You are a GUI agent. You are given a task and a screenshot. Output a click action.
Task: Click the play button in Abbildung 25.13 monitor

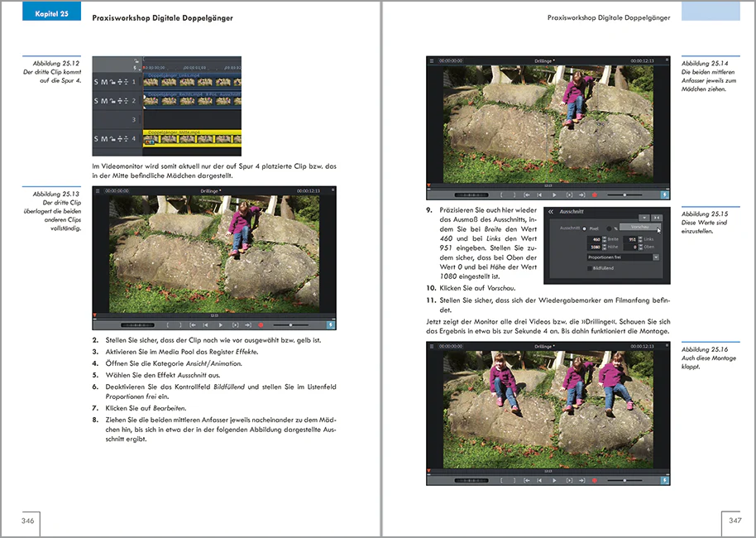[221, 325]
